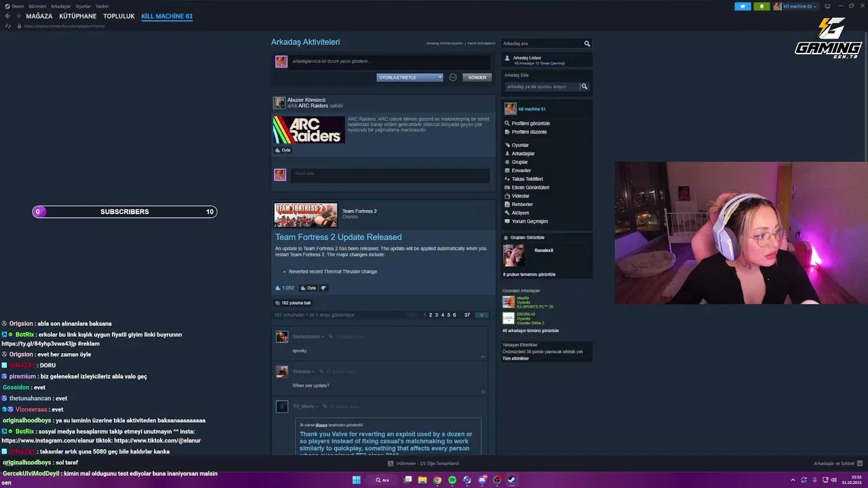This screenshot has height=488, width=868.
Task: Open Ekran Görüntüleri
Action: pyautogui.click(x=530, y=188)
